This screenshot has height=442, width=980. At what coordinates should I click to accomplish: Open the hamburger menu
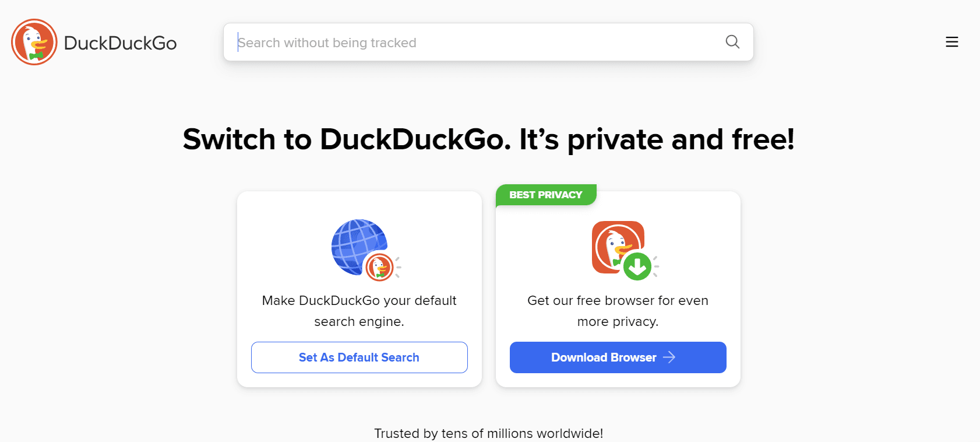(951, 42)
